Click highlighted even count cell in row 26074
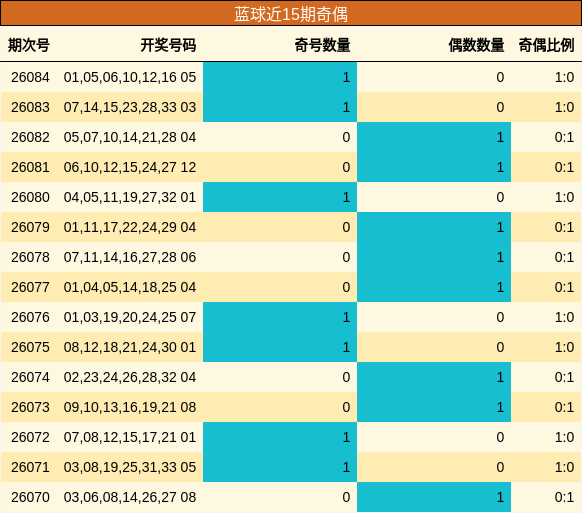 click(434, 377)
